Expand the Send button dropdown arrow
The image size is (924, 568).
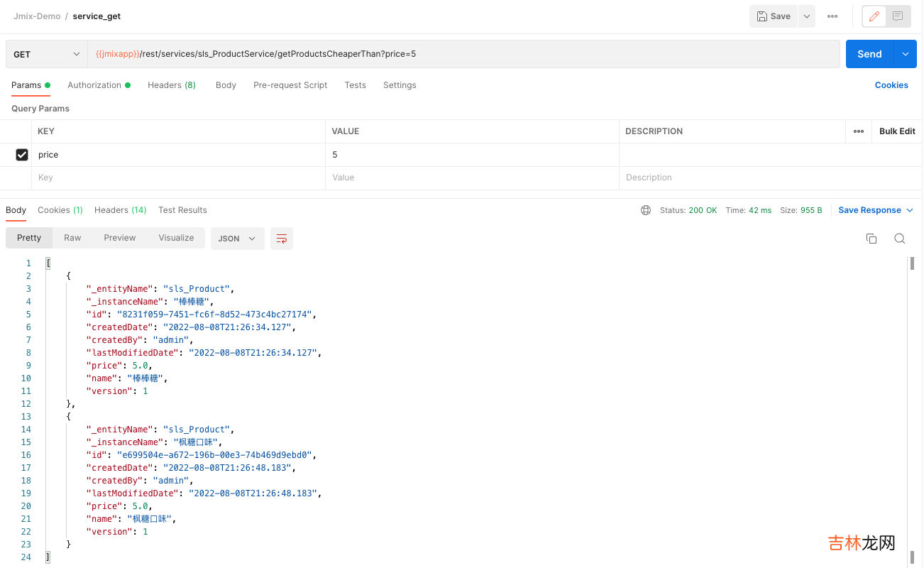tap(905, 54)
